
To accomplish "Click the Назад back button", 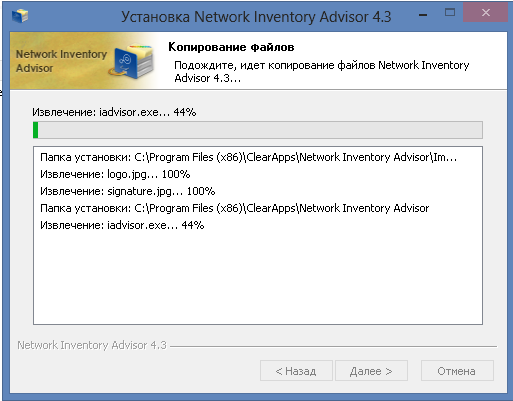I will point(296,371).
